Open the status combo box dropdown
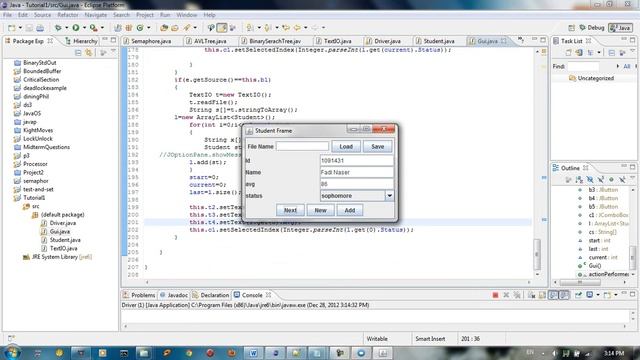This screenshot has width=640, height=360. click(389, 196)
